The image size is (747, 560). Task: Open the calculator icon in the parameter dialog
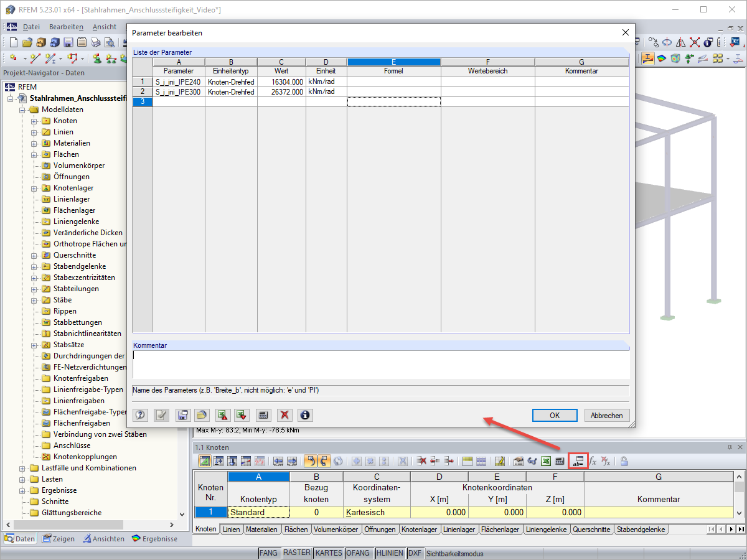pyautogui.click(x=263, y=415)
